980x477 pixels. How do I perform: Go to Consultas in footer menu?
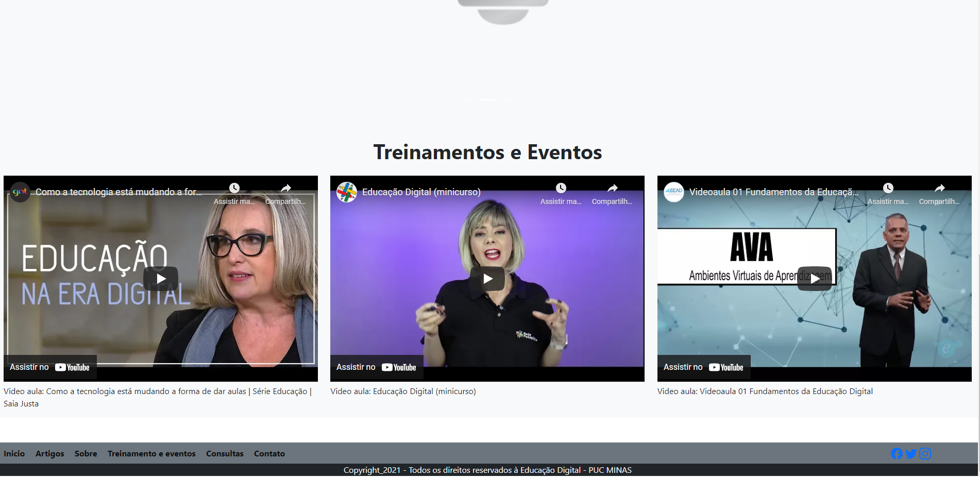[x=225, y=454]
